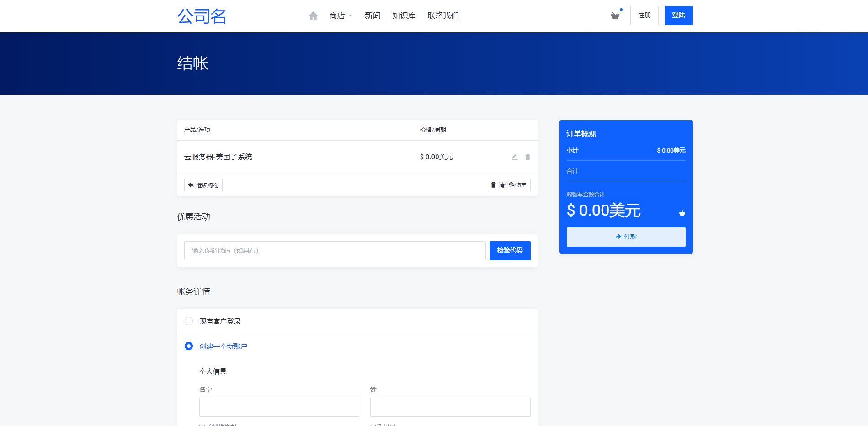Click the trash icon on 清空购物车 button
The image size is (868, 426).
(493, 184)
